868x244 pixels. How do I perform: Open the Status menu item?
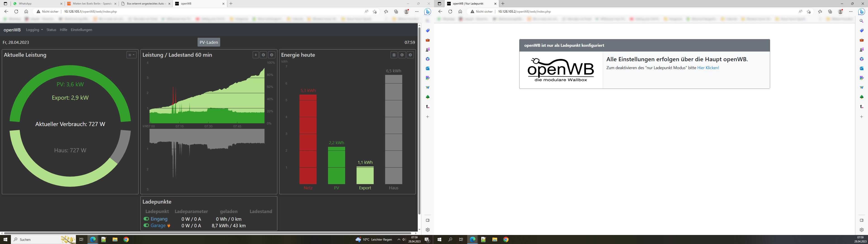tap(51, 30)
